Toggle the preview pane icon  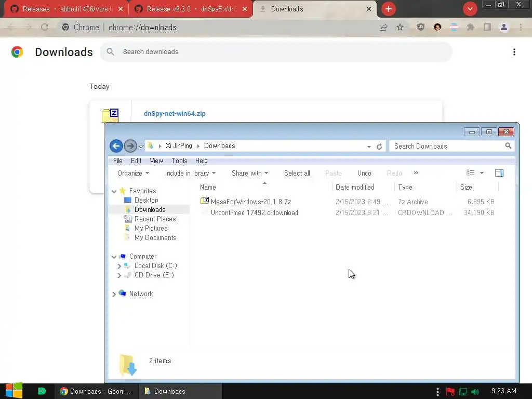tap(499, 173)
